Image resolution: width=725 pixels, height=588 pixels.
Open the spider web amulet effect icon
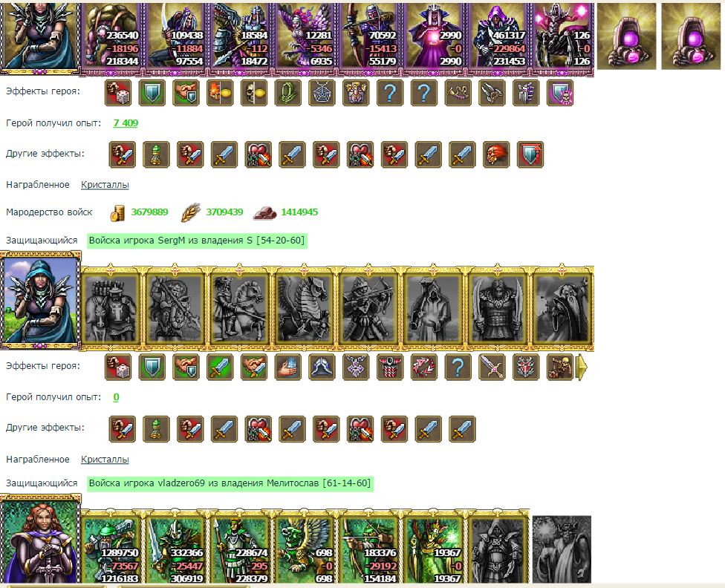[x=322, y=93]
